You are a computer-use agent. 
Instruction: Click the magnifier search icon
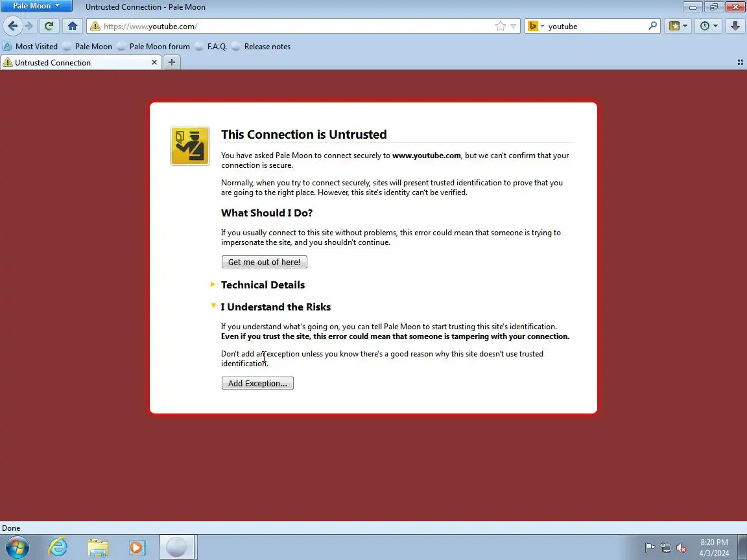[652, 26]
